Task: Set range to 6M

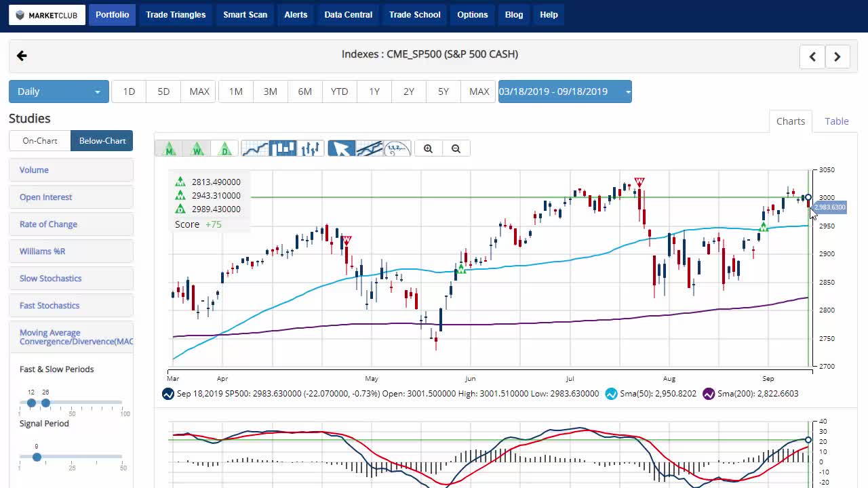Action: (305, 91)
